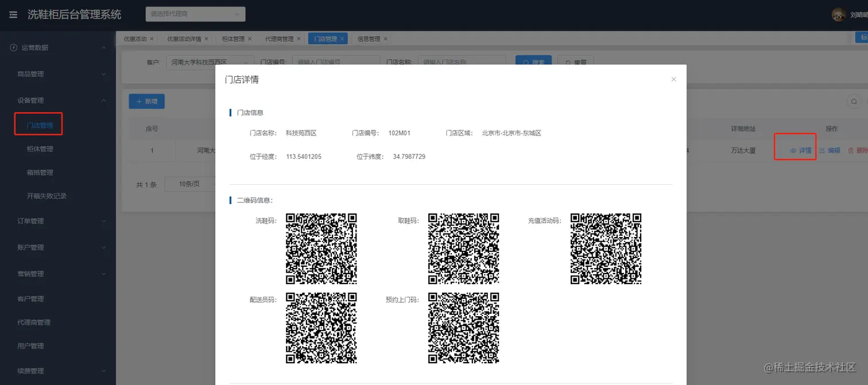Click the latitude value 34.7987729
The image size is (868, 385).
(409, 157)
